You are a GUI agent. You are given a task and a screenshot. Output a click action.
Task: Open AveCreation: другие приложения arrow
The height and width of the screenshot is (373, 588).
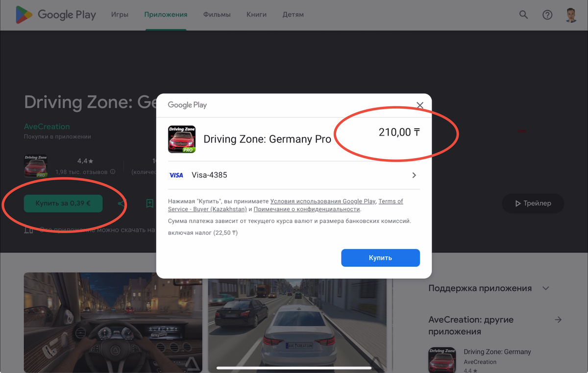558,320
